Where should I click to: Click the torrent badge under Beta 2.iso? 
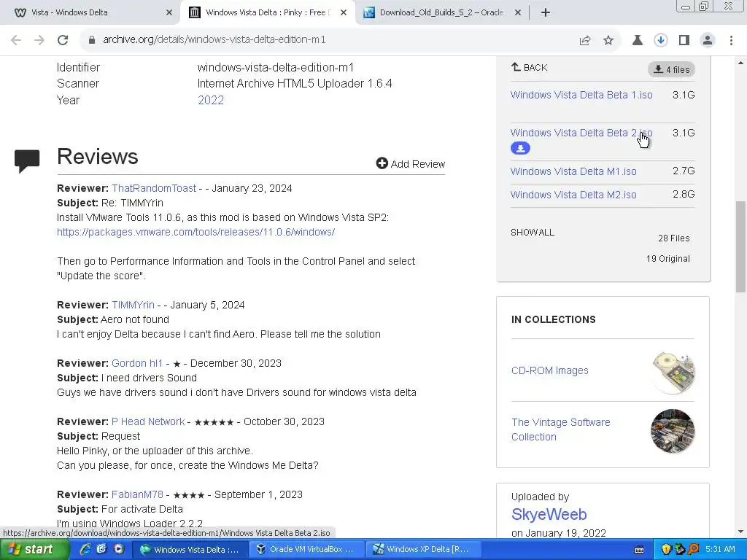click(x=520, y=148)
